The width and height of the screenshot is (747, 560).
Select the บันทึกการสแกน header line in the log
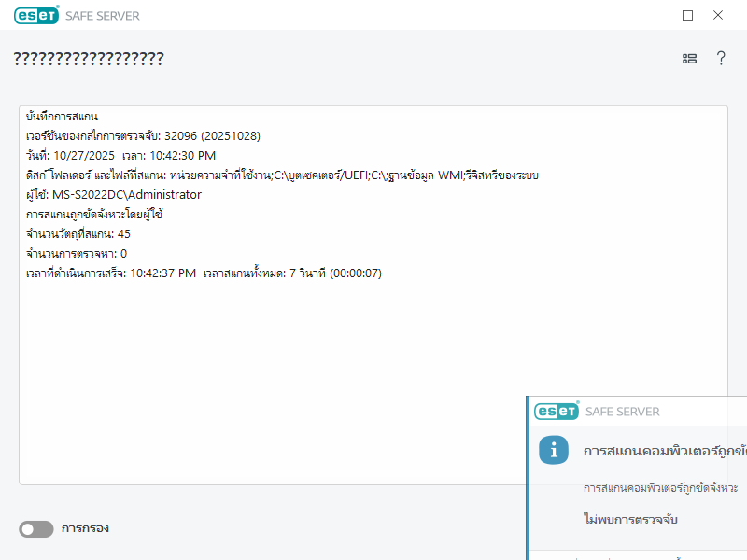click(x=63, y=117)
